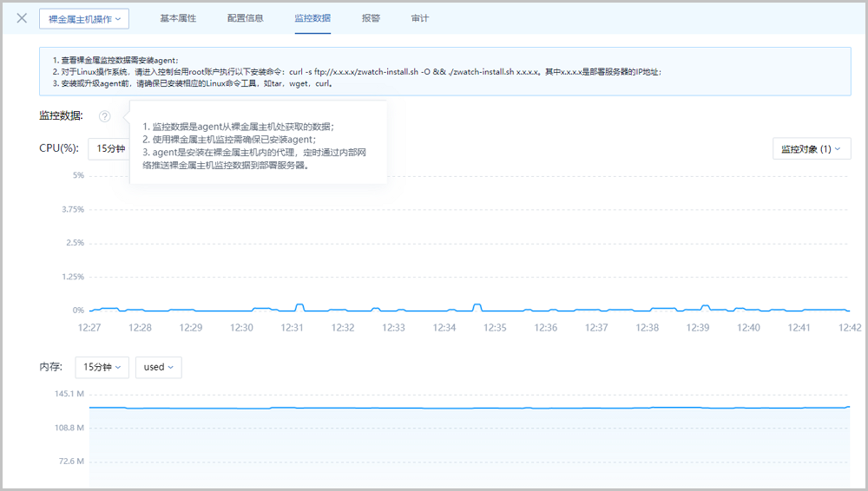Open the 裸金属主机操作 dropdown menu
The height and width of the screenshot is (491, 868).
(84, 18)
